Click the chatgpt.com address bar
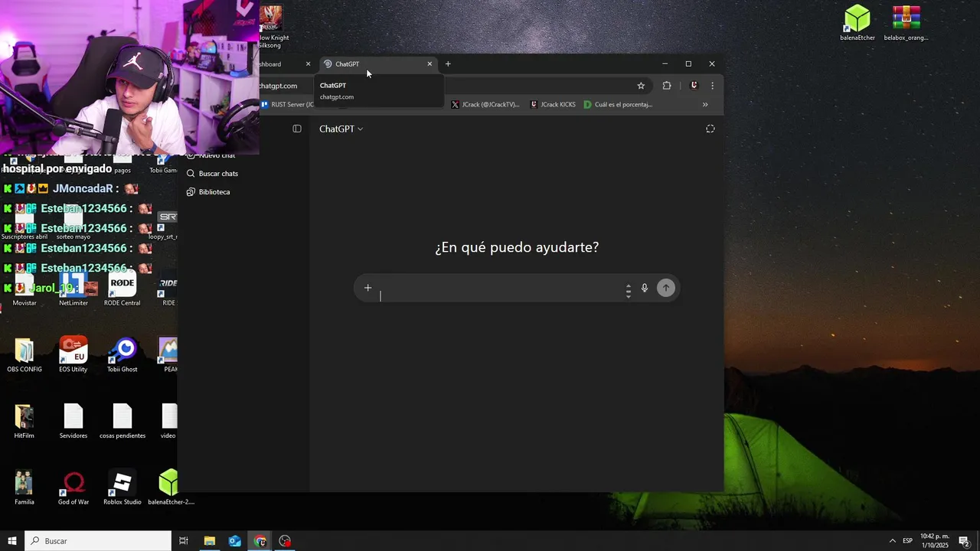Screen dimensions: 980x551 278,86
